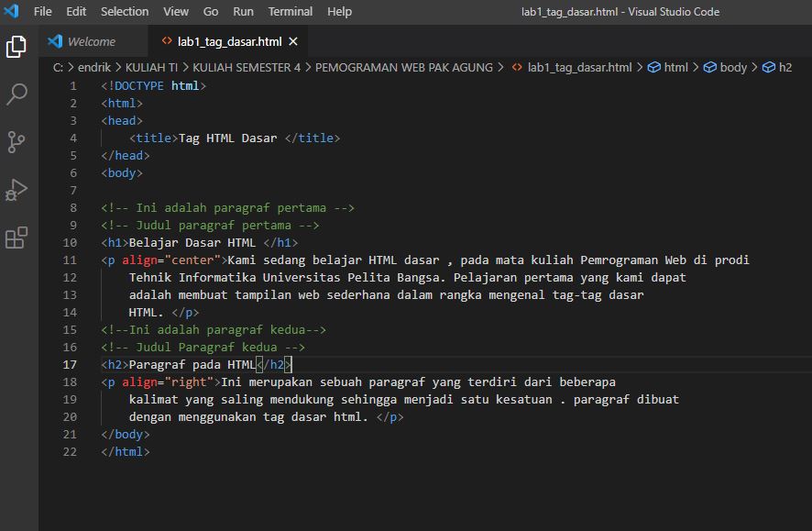
Task: Open the Help menu
Action: click(339, 12)
